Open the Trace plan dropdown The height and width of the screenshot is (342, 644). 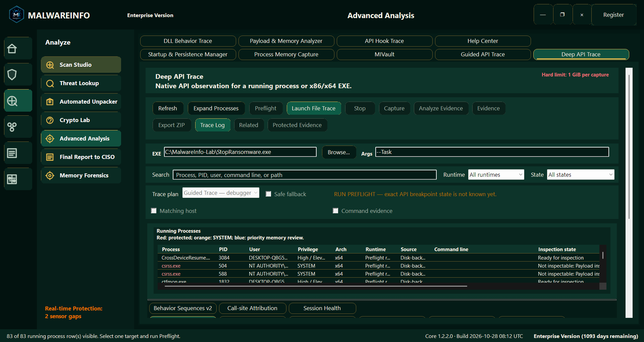point(221,193)
